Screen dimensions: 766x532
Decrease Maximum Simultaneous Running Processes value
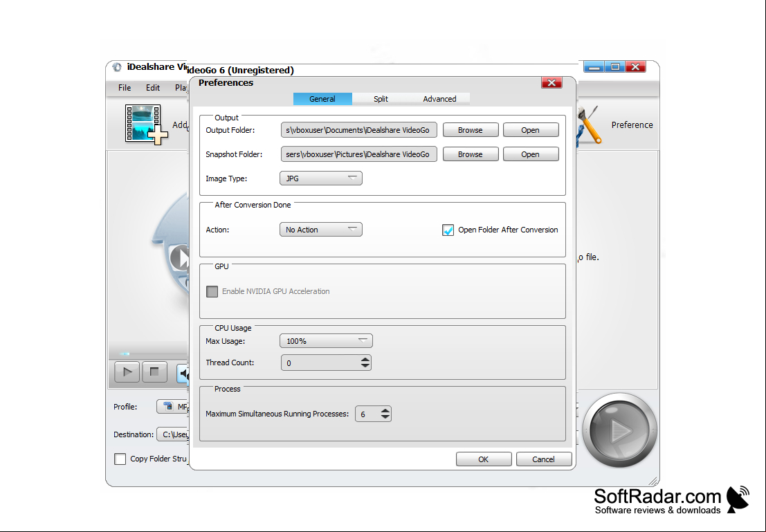(x=385, y=416)
